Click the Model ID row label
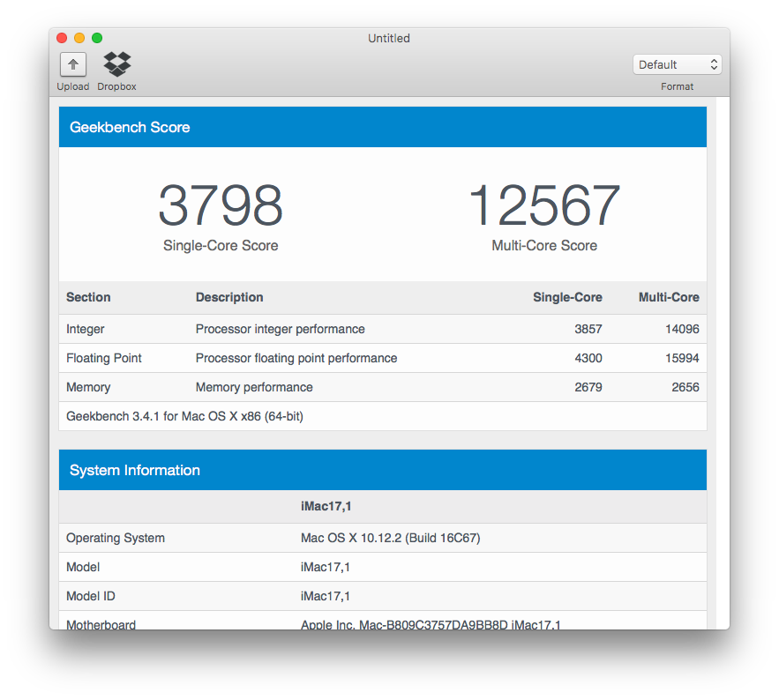 (90, 596)
